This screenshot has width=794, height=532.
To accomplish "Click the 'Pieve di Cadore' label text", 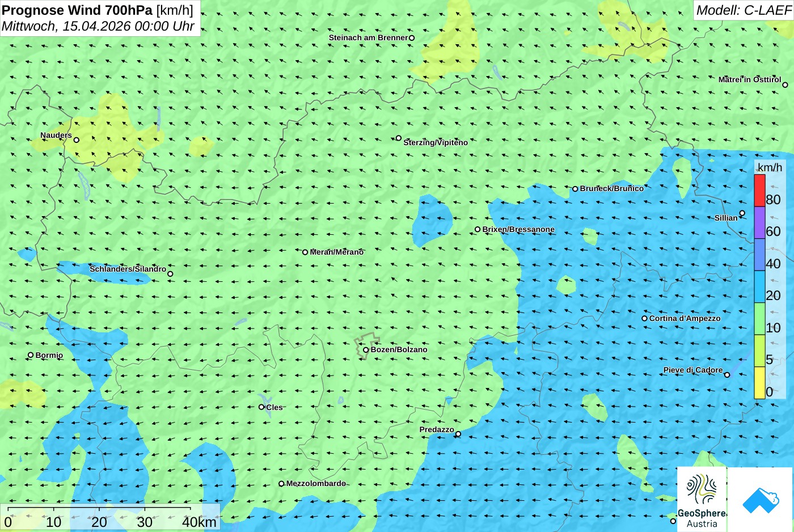I will (693, 370).
